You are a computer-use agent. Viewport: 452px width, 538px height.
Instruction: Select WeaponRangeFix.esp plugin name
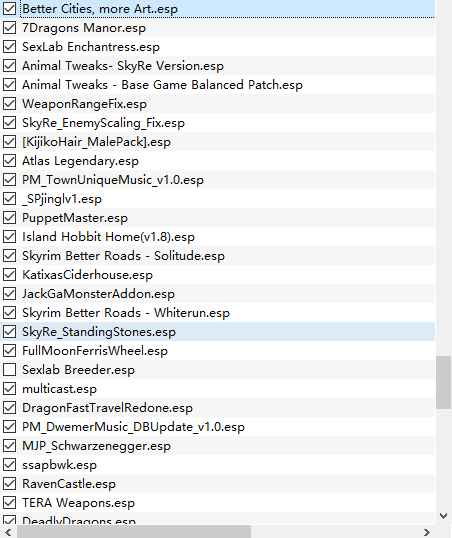84,104
